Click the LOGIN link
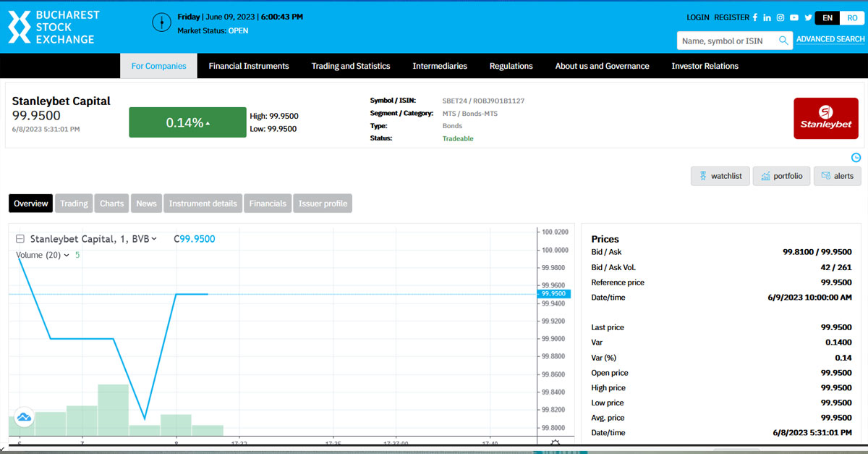 click(x=698, y=17)
